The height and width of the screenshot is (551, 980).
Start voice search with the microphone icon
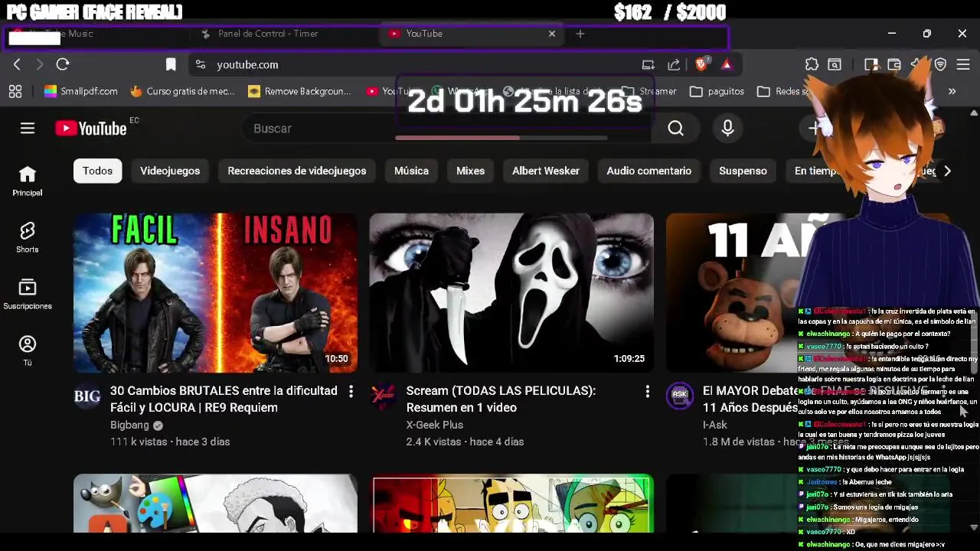pos(727,129)
